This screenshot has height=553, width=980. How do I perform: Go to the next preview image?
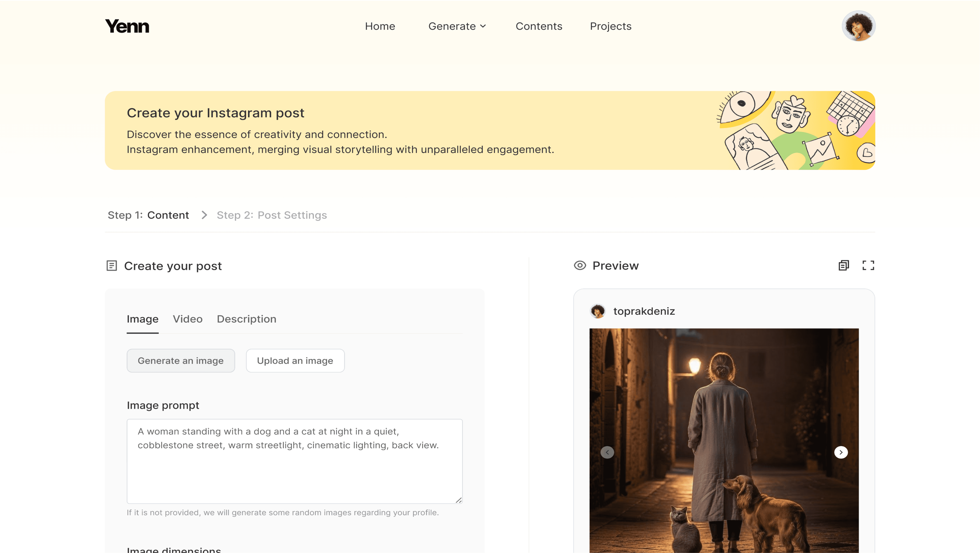[841, 452]
